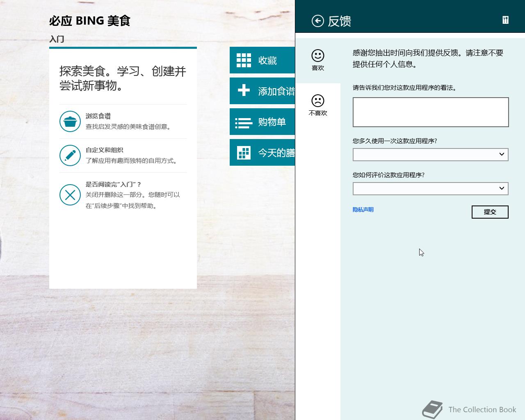The width and height of the screenshot is (525, 420).
Task: Open the 隐私声明 privacy statement link
Action: pos(363,210)
